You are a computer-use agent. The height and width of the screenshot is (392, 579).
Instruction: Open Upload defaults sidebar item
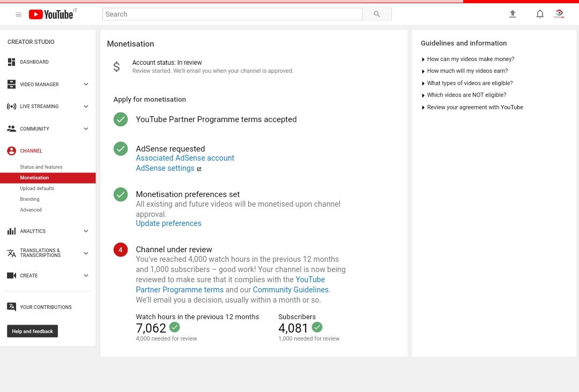click(37, 189)
